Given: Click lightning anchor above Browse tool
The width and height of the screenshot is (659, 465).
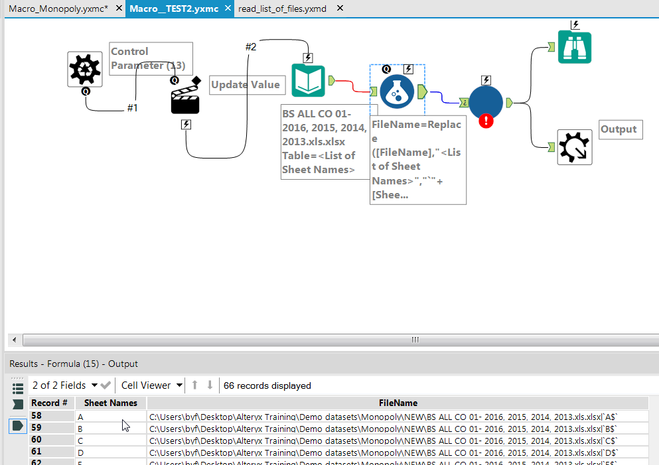Looking at the screenshot, I should coord(575,25).
